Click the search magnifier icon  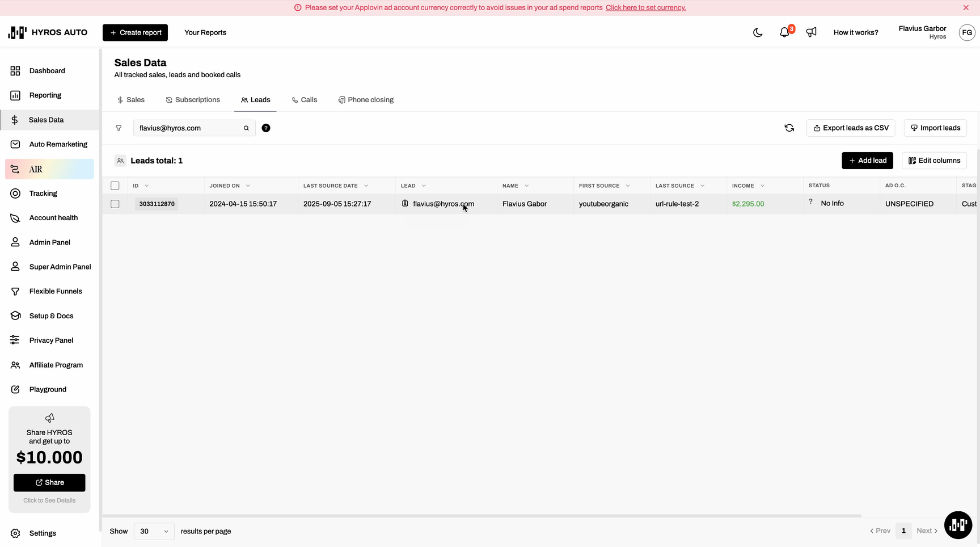point(246,128)
